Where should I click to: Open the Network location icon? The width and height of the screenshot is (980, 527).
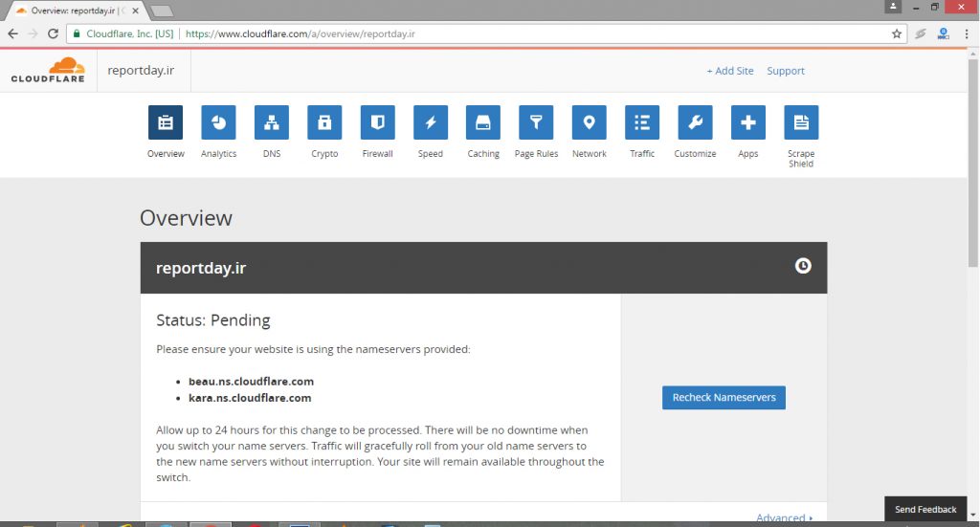(x=590, y=122)
